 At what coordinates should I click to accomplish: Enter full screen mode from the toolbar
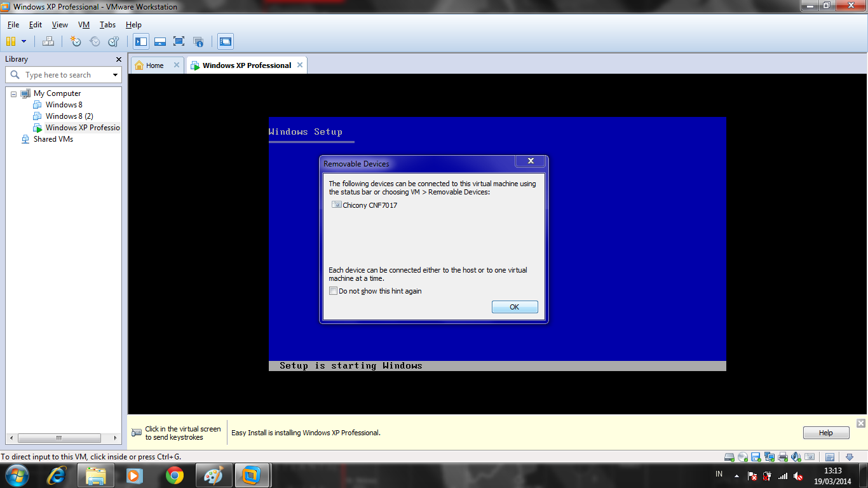pyautogui.click(x=179, y=41)
